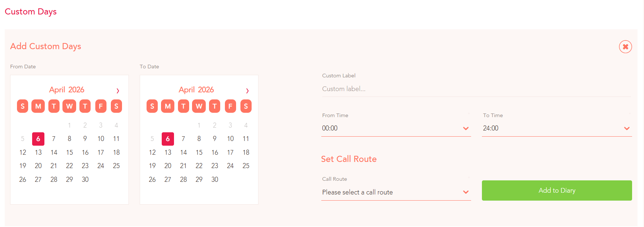Choose April 27 in From Date calendar
Viewport: 644px width, 227px height.
click(x=38, y=180)
